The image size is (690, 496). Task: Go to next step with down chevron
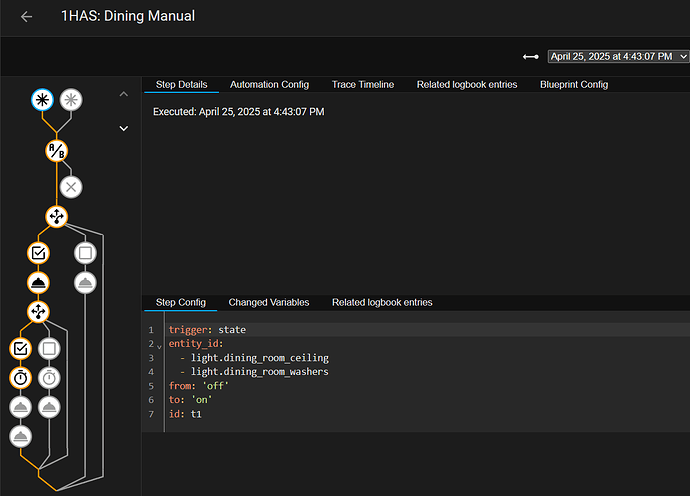pos(124,129)
